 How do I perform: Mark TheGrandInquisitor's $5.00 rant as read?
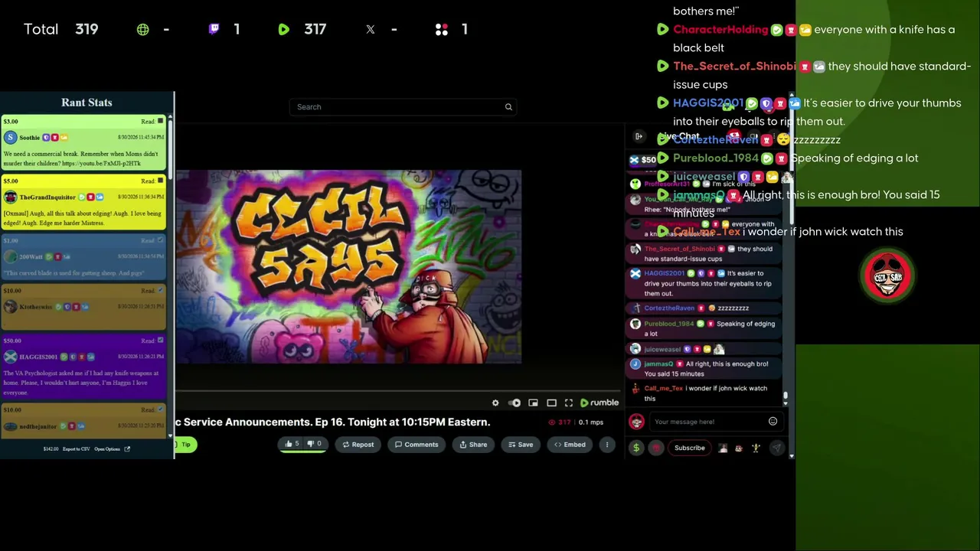click(160, 181)
